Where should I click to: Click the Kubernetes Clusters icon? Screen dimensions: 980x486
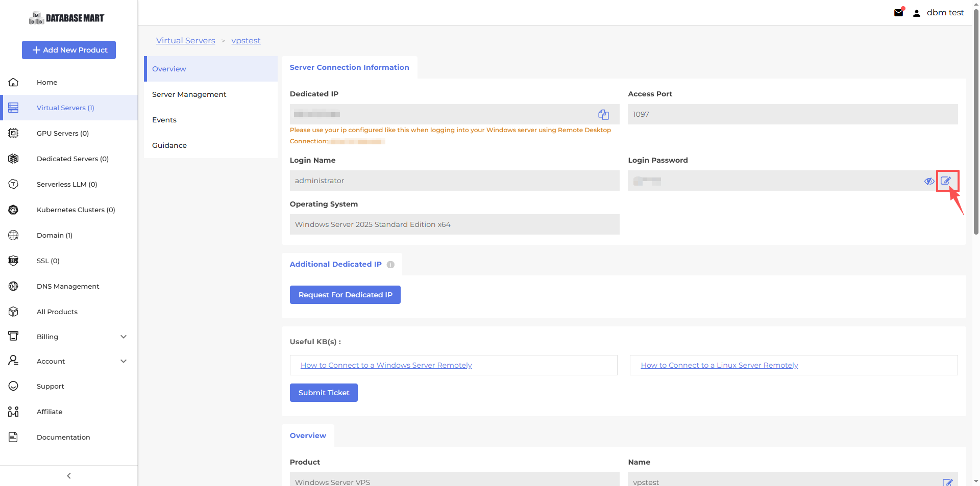coord(13,210)
